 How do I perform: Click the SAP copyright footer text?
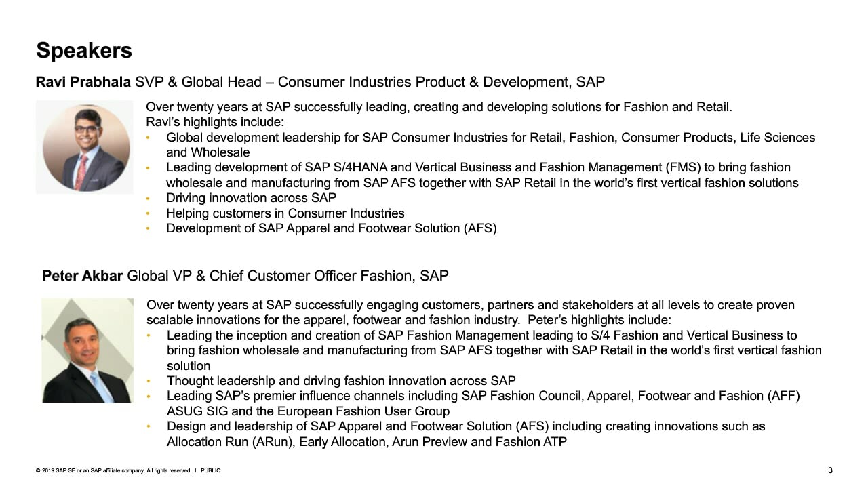(x=113, y=470)
